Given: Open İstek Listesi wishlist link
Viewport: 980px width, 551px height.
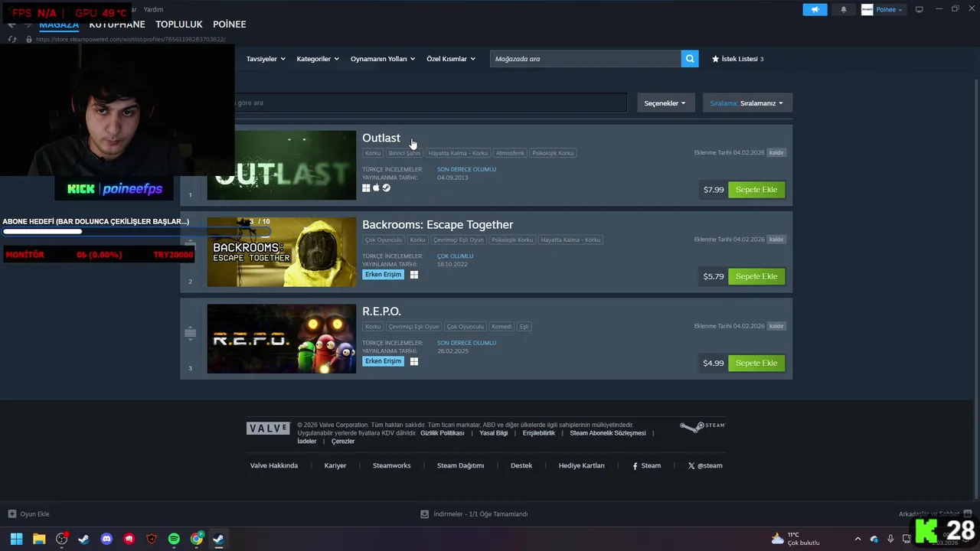Looking at the screenshot, I should click(738, 59).
